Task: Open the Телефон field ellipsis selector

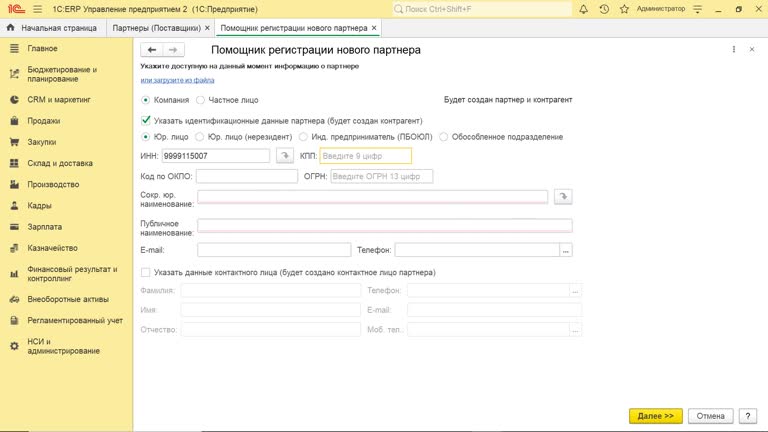Action: tap(566, 250)
